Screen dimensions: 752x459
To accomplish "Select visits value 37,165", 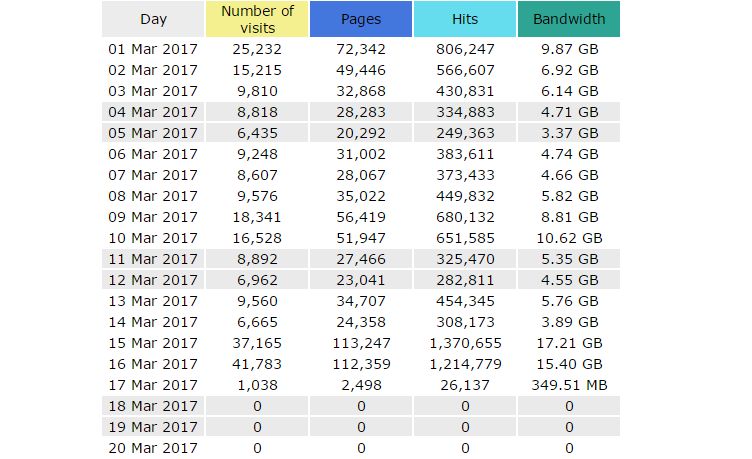I will click(x=257, y=343).
